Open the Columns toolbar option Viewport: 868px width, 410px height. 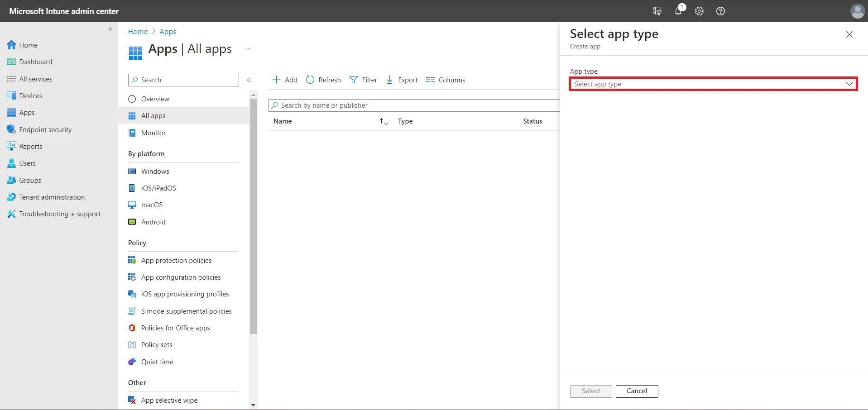pos(446,80)
